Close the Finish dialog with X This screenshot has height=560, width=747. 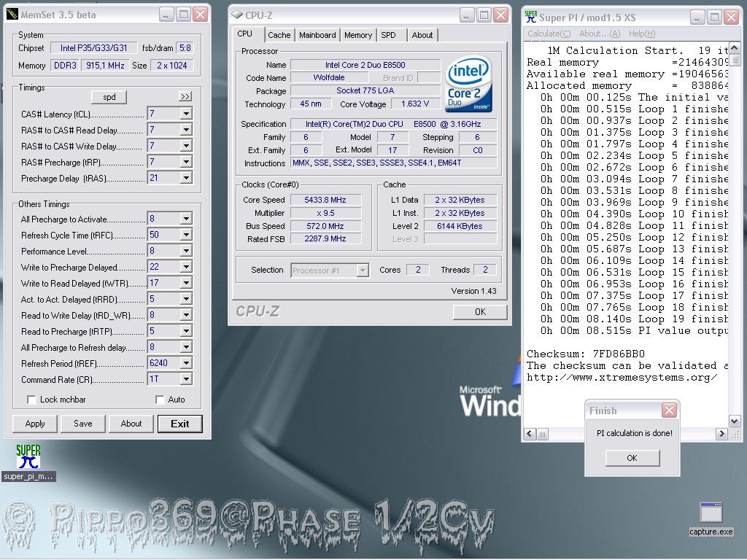(670, 410)
